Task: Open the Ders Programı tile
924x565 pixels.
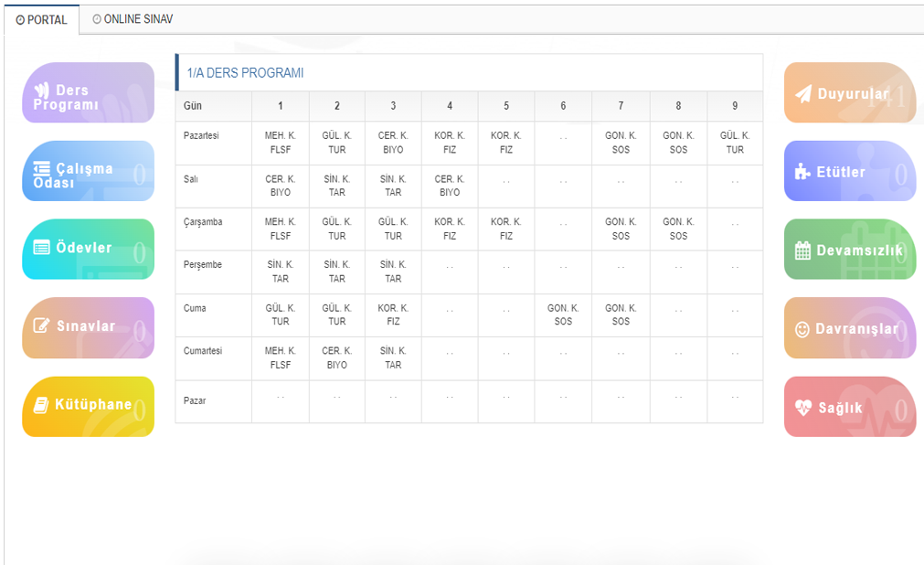Action: [88, 93]
